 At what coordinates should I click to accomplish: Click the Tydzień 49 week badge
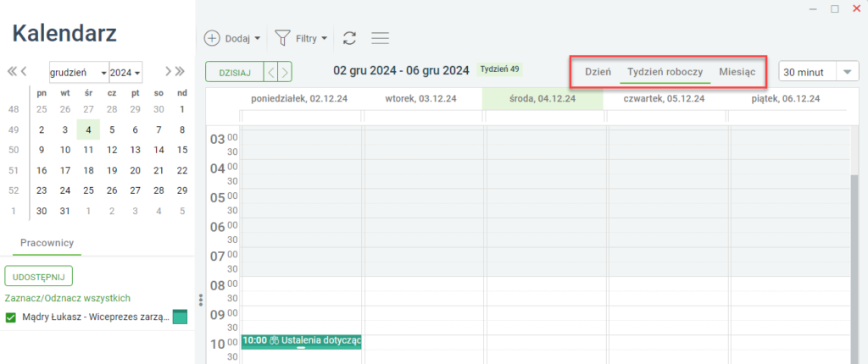tap(499, 69)
